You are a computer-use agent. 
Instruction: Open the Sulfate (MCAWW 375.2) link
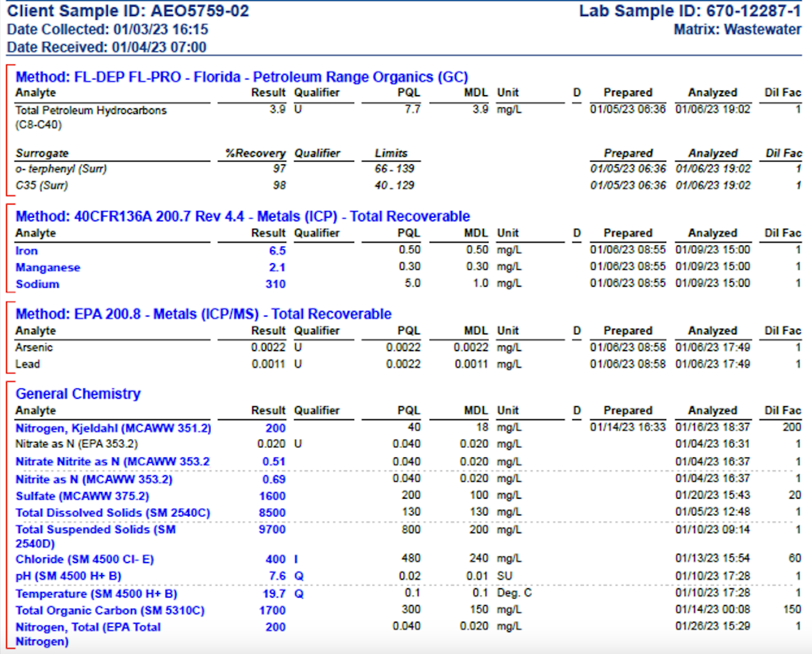pyautogui.click(x=82, y=496)
